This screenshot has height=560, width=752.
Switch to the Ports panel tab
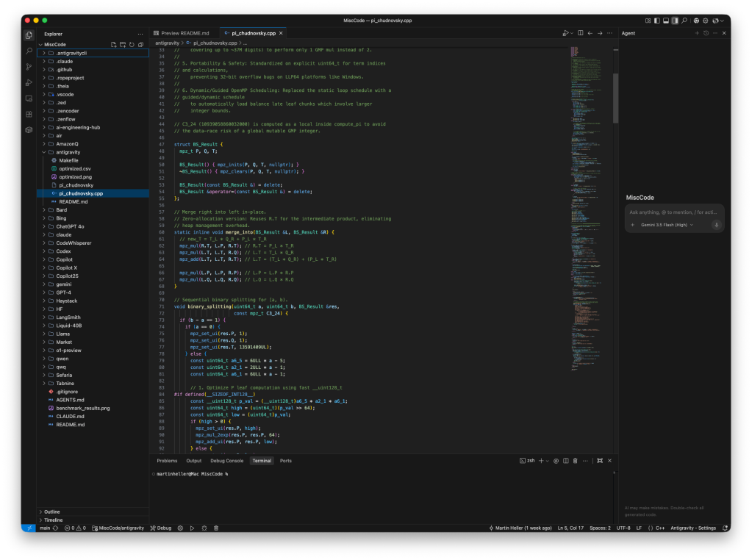coord(285,461)
